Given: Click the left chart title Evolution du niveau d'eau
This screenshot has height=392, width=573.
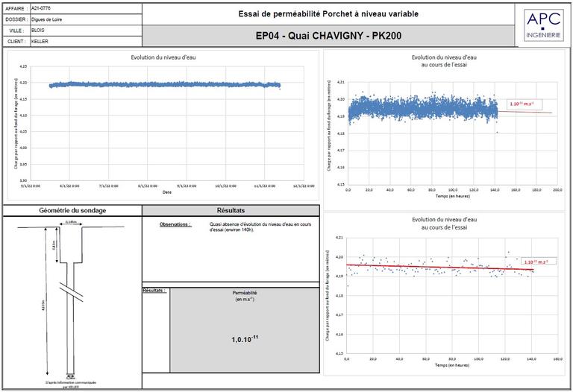Looking at the screenshot, I should tap(163, 57).
